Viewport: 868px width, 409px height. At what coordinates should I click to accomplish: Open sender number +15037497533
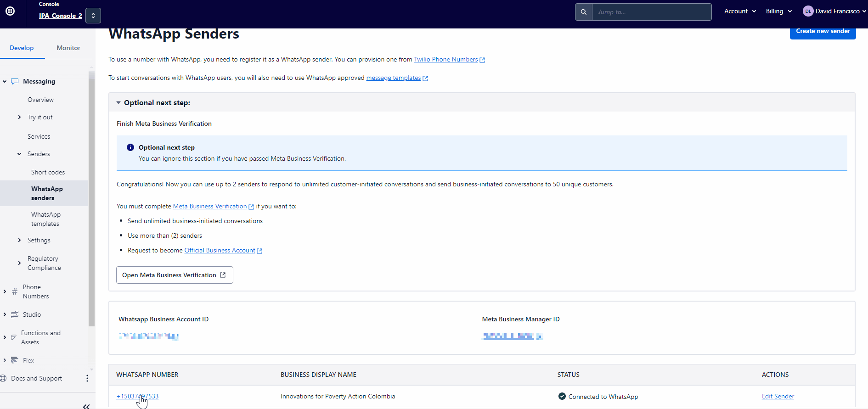137,396
